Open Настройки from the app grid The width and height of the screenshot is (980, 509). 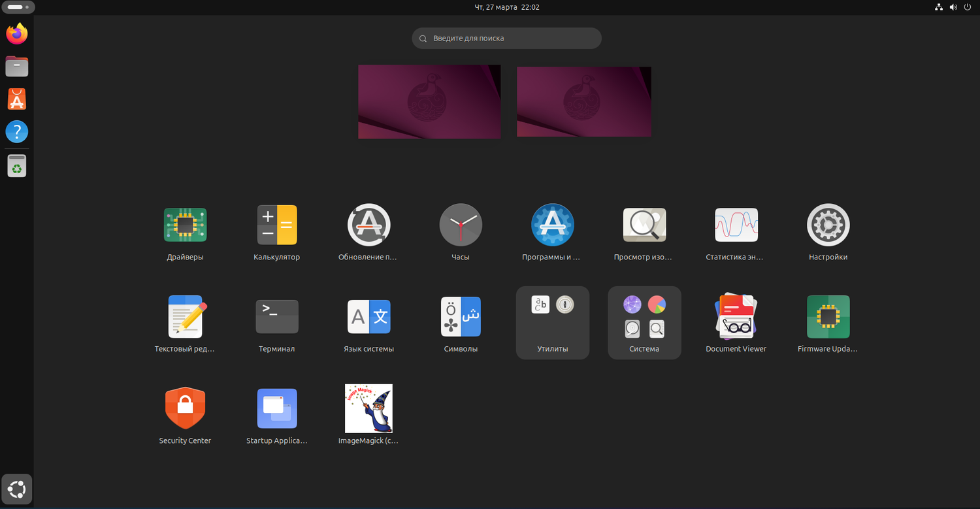[828, 225]
